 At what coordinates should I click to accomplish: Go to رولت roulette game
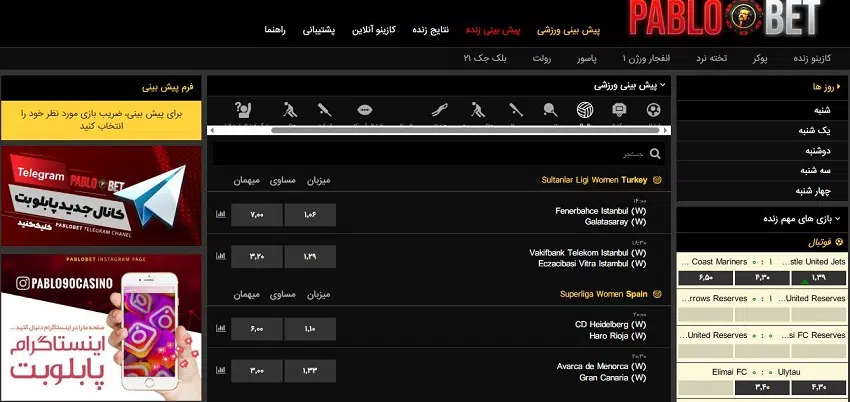[x=542, y=59]
